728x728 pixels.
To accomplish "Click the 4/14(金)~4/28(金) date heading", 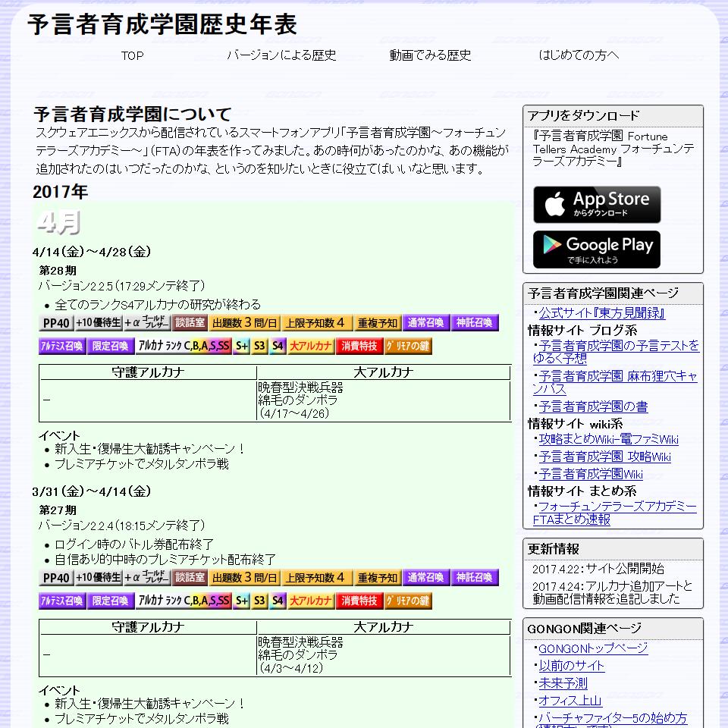I will pyautogui.click(x=92, y=252).
